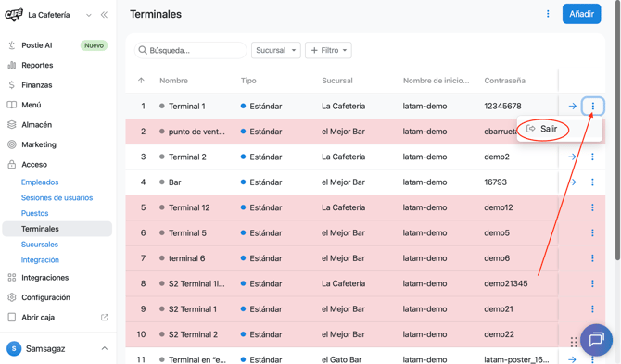621x364 pixels.
Task: Open the Sesiones de usuarios link
Action: (x=57, y=197)
